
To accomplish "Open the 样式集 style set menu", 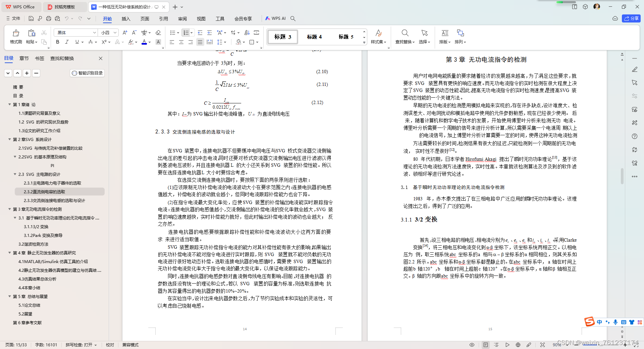I will coord(378,36).
